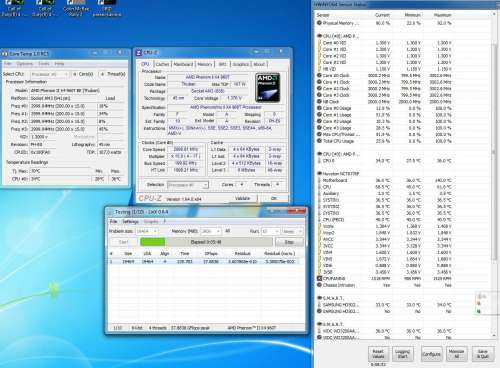Open the Memory (MiB) dropdown in LinX

211,231
